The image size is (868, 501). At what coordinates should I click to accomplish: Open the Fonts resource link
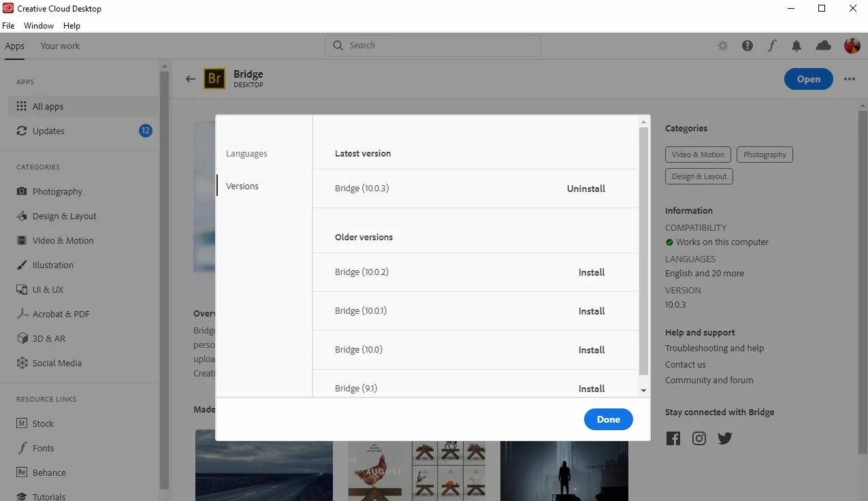click(x=35, y=448)
